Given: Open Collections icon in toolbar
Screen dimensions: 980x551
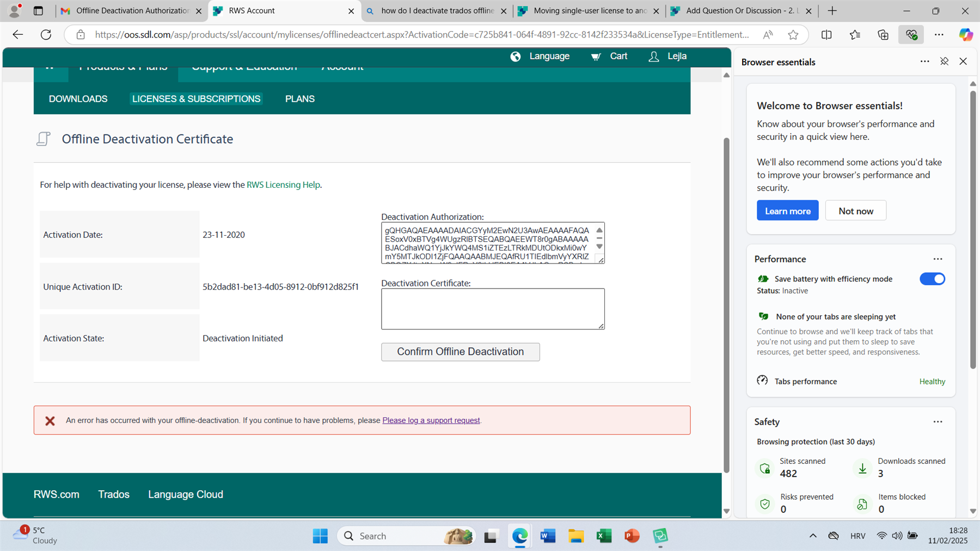Looking at the screenshot, I should (883, 35).
